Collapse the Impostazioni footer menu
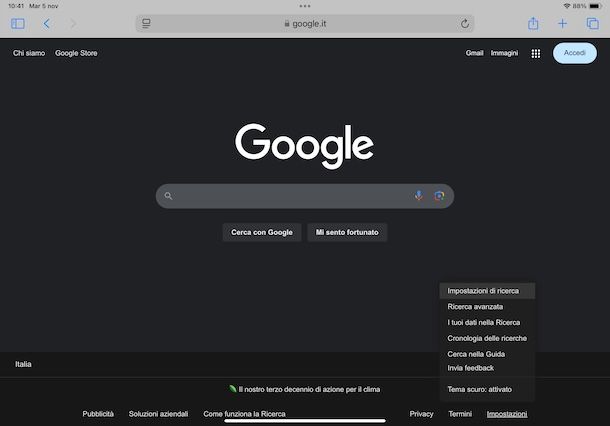Image resolution: width=610 pixels, height=426 pixels. click(x=507, y=414)
